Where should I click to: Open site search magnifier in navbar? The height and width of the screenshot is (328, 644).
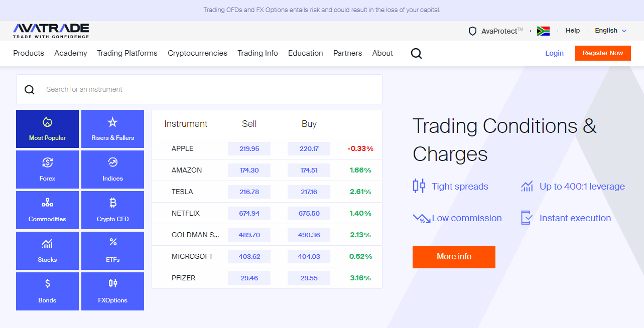[416, 53]
